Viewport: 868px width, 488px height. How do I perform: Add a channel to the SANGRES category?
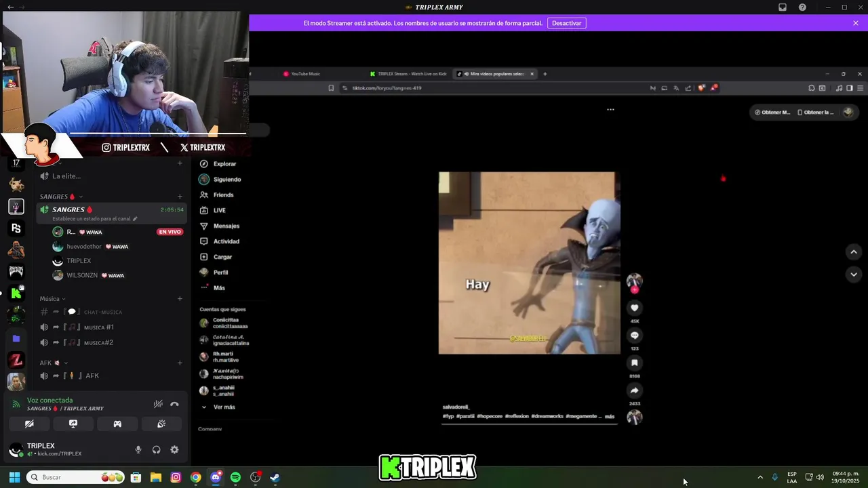tap(180, 197)
